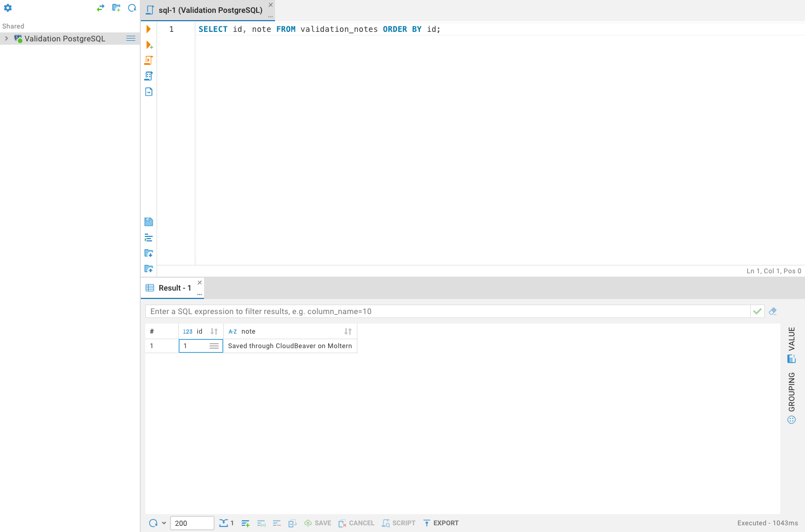
Task: Focus the SQL filter expression field
Action: 447,311
